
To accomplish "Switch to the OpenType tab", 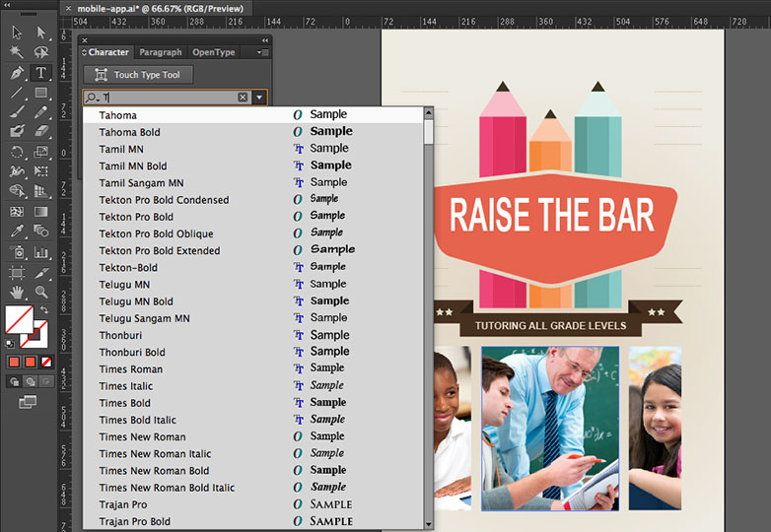I will click(213, 52).
